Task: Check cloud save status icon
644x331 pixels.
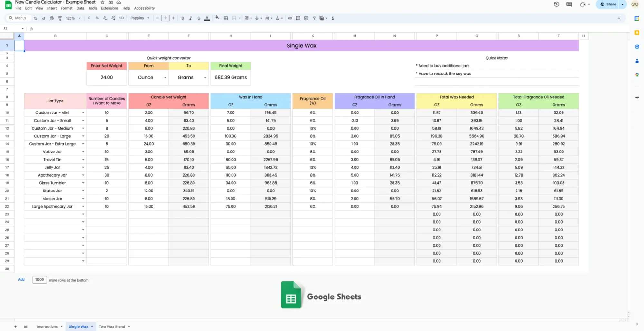Action: pos(118,2)
